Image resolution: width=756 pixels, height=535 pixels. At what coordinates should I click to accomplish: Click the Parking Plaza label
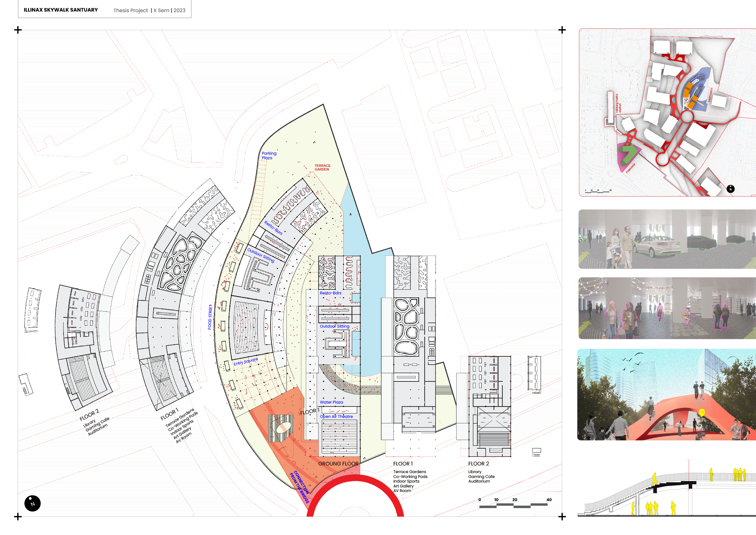click(269, 156)
